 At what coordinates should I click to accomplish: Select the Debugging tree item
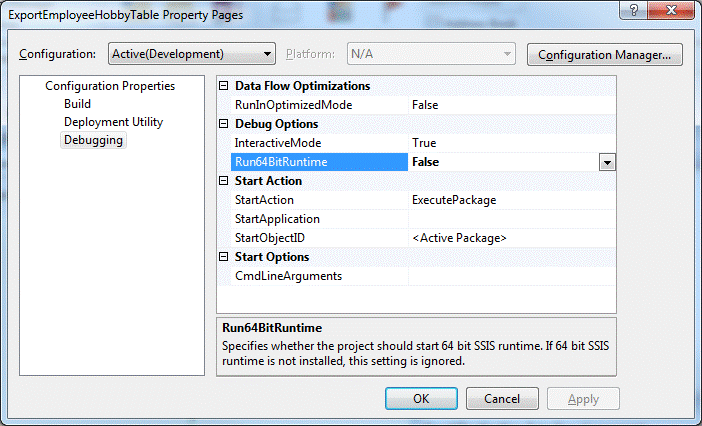tap(93, 140)
